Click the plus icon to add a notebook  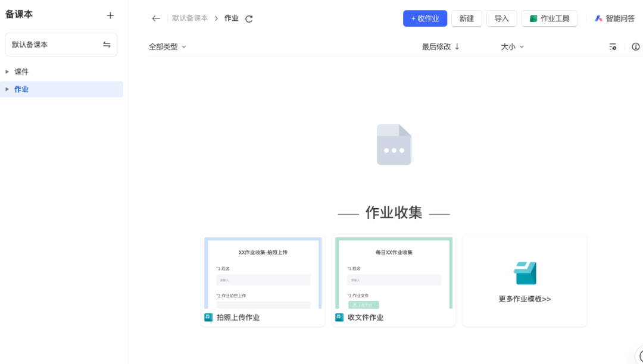110,15
